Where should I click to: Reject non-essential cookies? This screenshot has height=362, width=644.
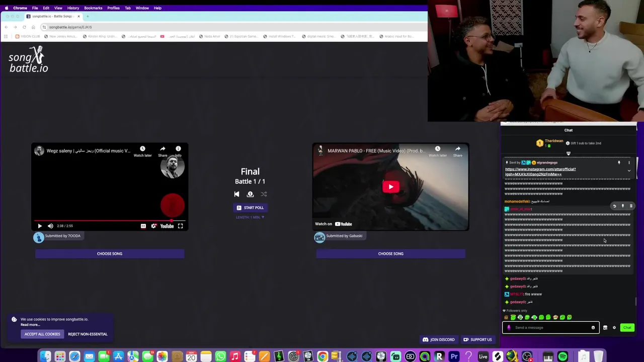pos(88,334)
